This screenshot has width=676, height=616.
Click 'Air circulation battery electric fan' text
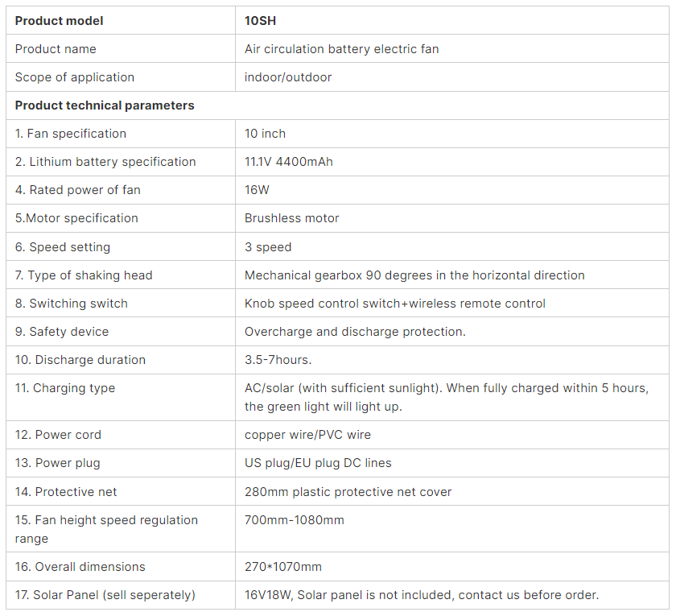[341, 49]
